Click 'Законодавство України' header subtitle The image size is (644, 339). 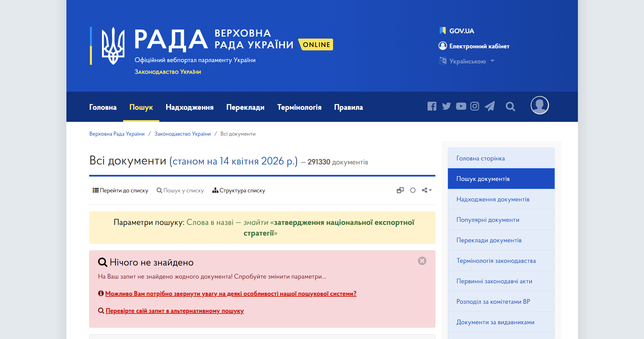point(168,72)
